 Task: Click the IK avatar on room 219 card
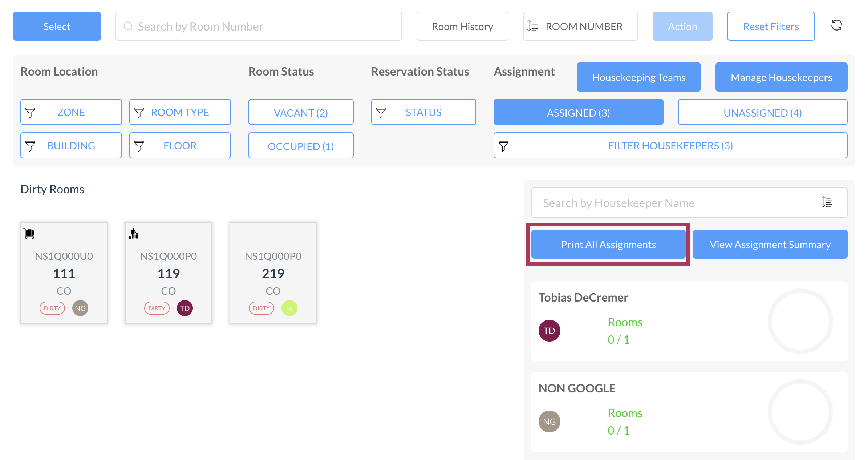(x=289, y=308)
